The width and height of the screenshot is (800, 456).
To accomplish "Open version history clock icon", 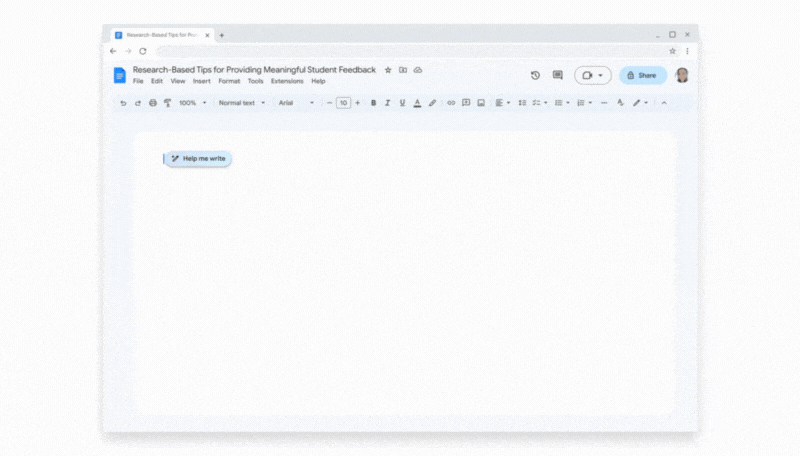I will point(535,75).
